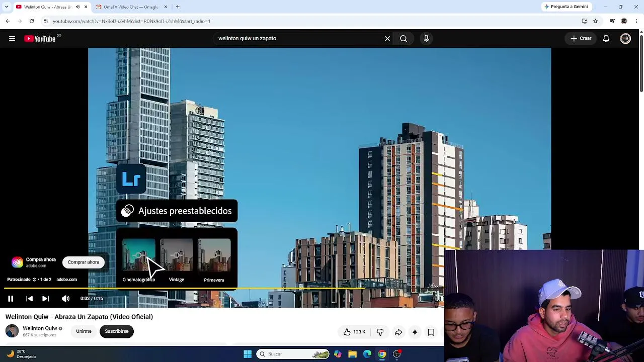Close the OmeTV Video Chat tab

[x=165, y=7]
